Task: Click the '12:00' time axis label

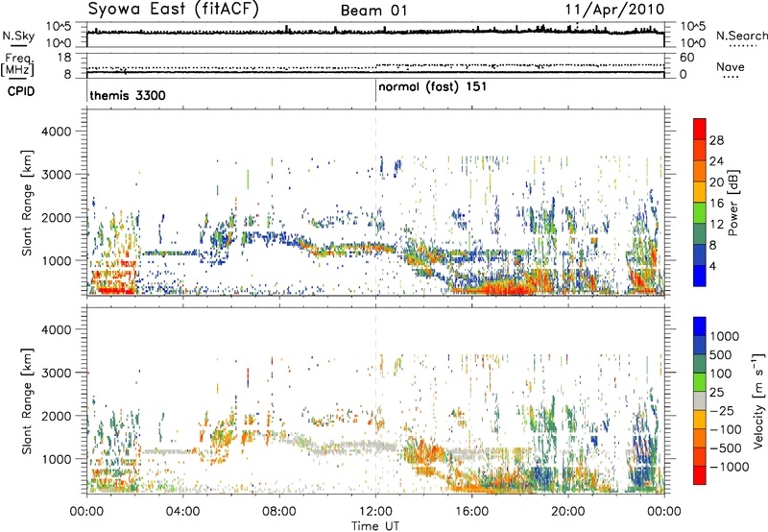Action: pyautogui.click(x=375, y=512)
